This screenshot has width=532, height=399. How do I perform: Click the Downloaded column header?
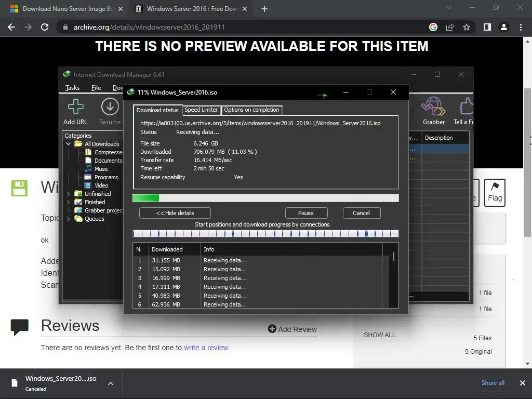tap(175, 249)
